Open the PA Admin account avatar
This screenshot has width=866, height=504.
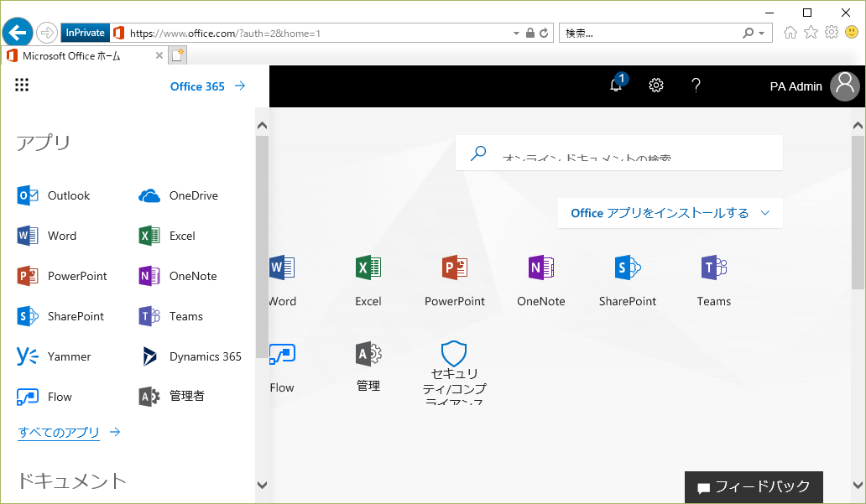(845, 86)
